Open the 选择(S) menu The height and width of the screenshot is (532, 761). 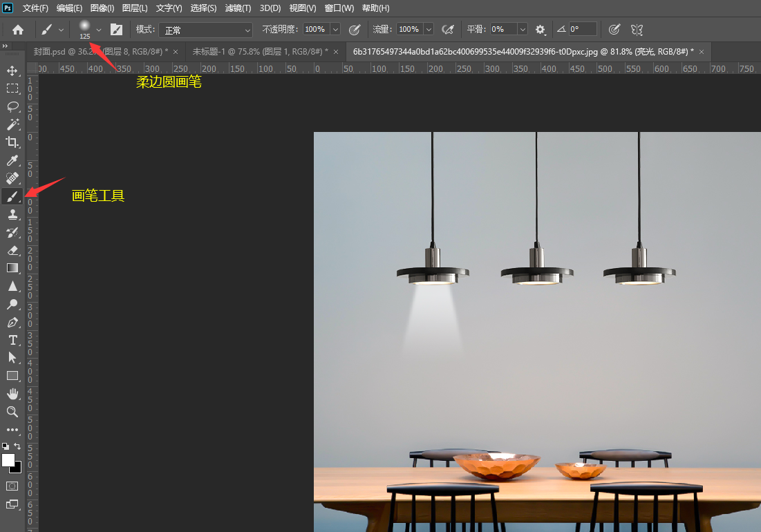(x=203, y=8)
